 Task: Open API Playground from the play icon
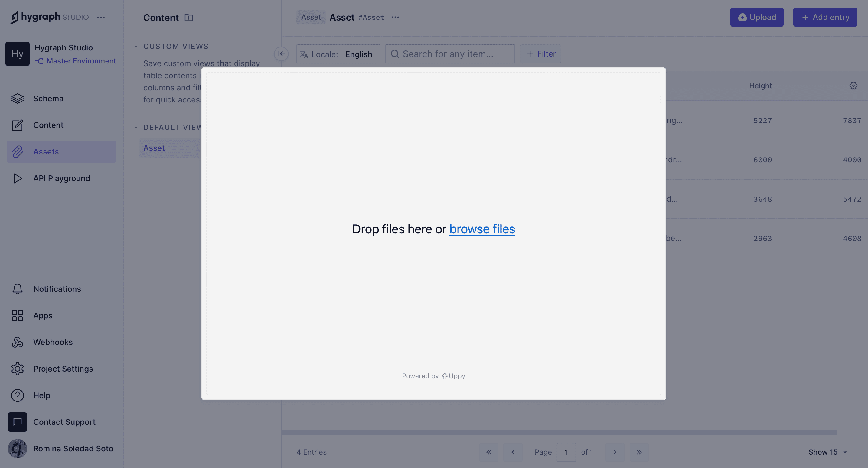pos(18,178)
